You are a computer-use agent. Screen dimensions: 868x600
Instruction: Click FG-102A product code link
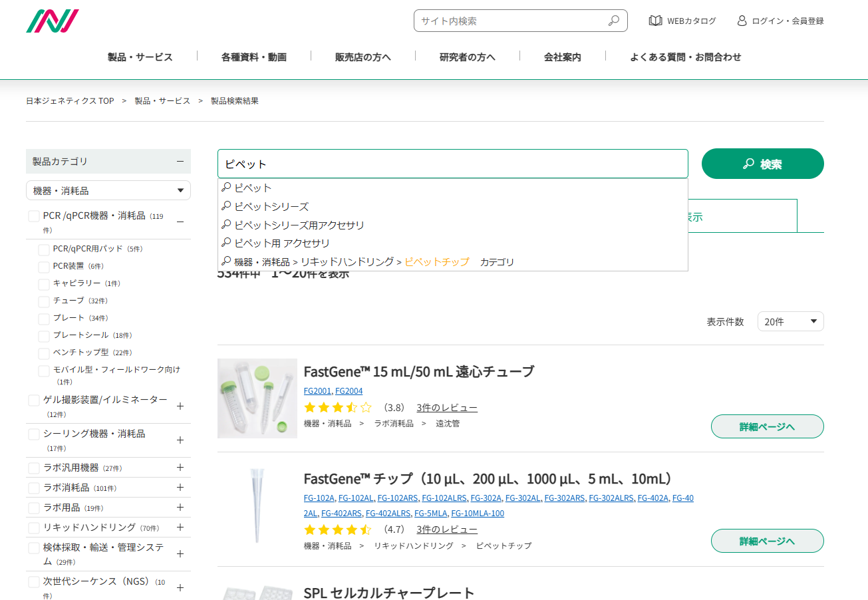[x=319, y=498]
